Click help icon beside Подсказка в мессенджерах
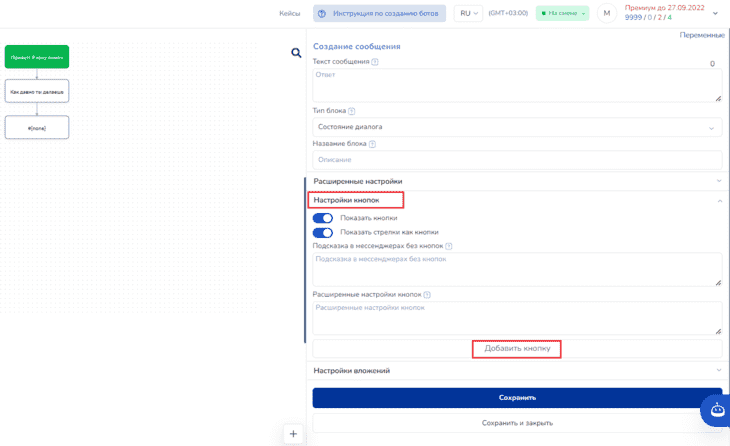This screenshot has height=446, width=730. pos(449,246)
